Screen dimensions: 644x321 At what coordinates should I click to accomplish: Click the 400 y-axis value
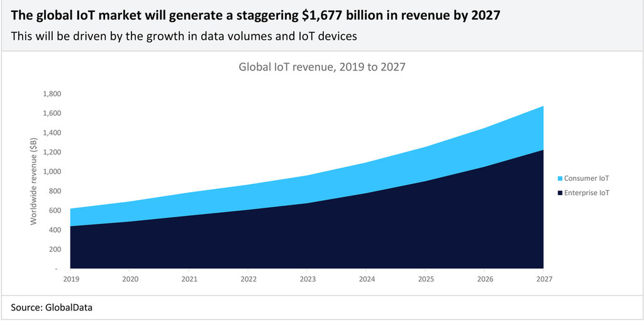[54, 230]
